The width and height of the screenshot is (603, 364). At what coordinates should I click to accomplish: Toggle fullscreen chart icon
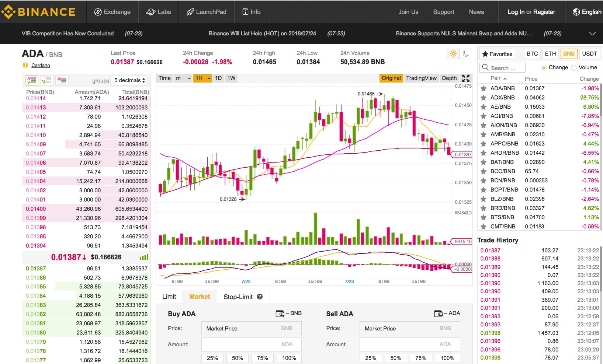point(466,78)
